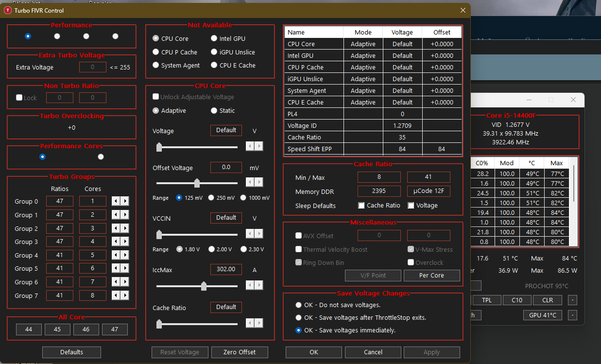
Task: Click the Cancel button
Action: coord(373,352)
